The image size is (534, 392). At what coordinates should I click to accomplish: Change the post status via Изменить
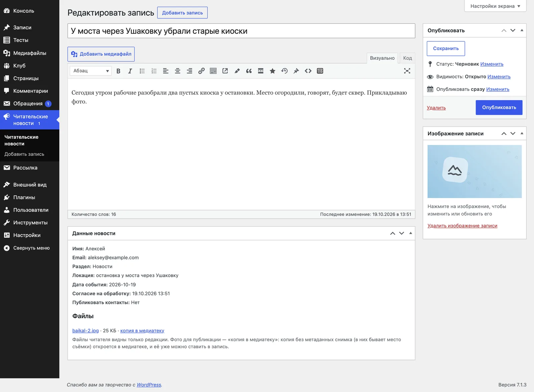pyautogui.click(x=492, y=64)
